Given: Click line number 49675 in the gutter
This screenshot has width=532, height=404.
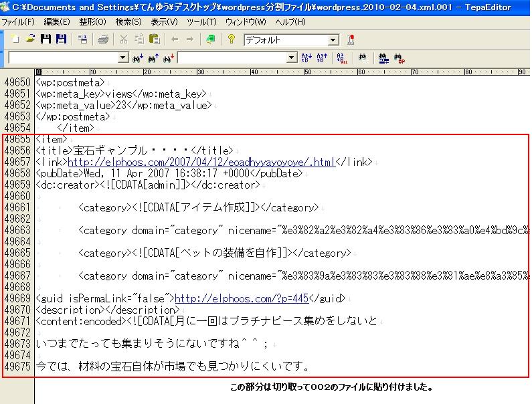Looking at the screenshot, I should [17, 367].
